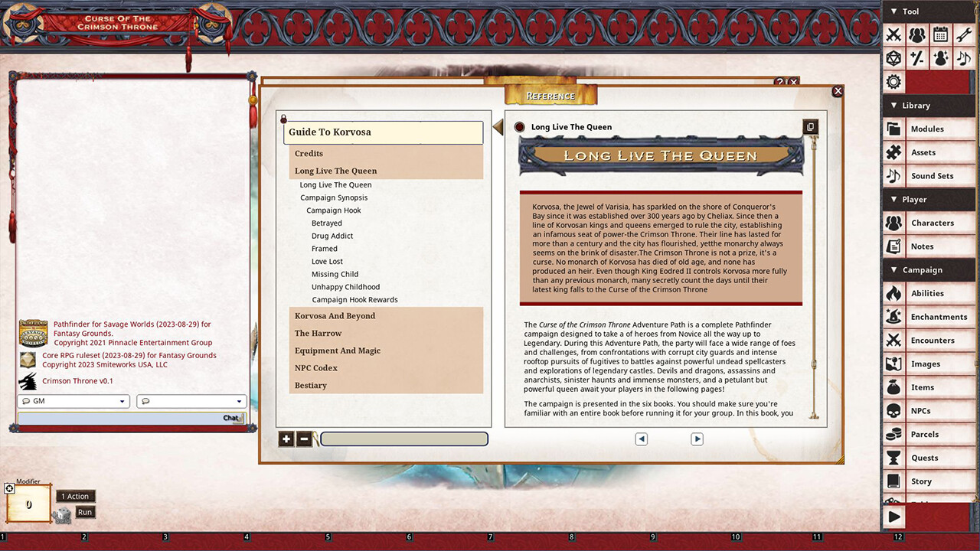Open the music note Sound tool
The height and width of the screenshot is (551, 980).
(963, 57)
